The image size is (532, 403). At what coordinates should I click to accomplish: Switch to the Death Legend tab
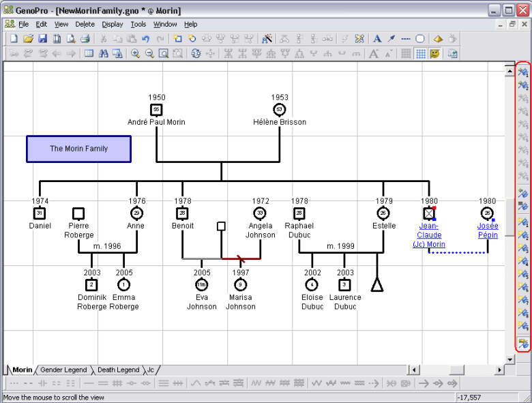coord(118,370)
